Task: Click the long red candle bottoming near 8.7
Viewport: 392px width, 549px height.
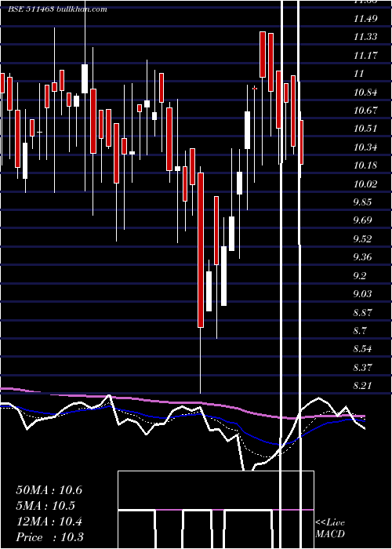Action: pos(201,250)
